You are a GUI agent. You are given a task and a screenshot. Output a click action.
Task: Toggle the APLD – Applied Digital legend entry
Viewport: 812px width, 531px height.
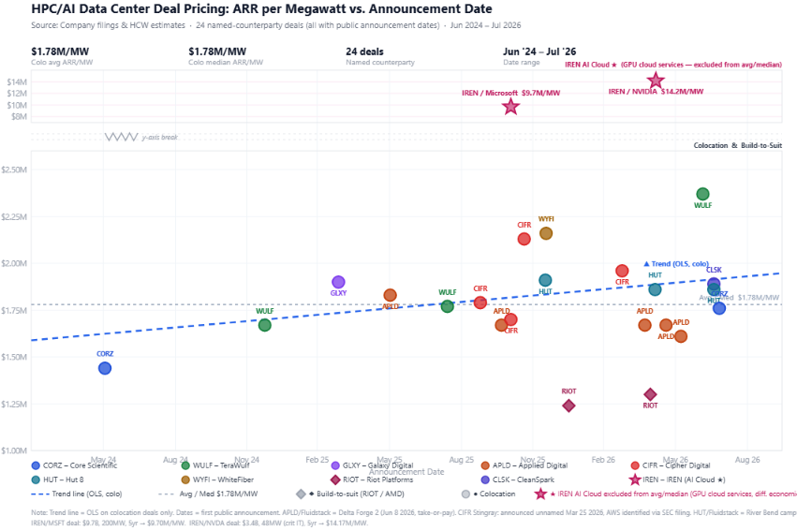tap(524, 465)
